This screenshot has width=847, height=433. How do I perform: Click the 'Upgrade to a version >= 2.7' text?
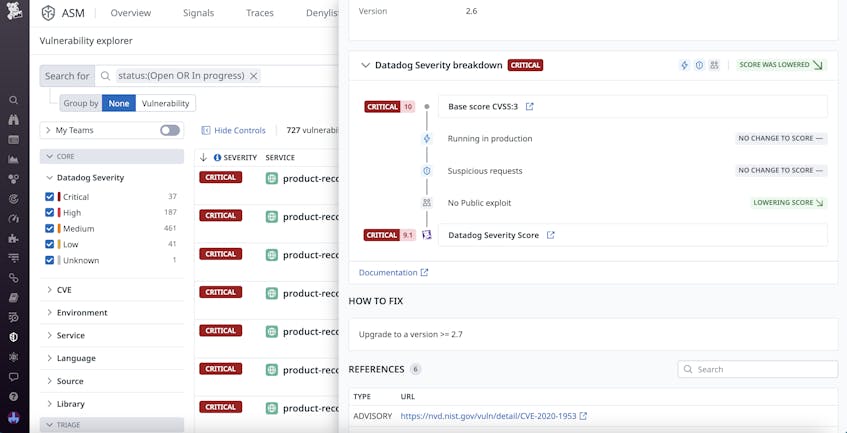pos(411,334)
